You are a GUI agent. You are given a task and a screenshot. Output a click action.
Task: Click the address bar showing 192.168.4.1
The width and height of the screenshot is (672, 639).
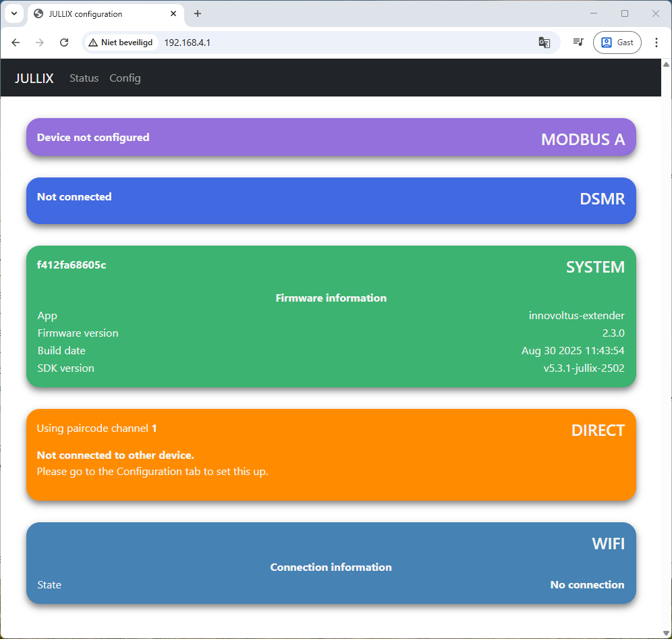pos(337,43)
